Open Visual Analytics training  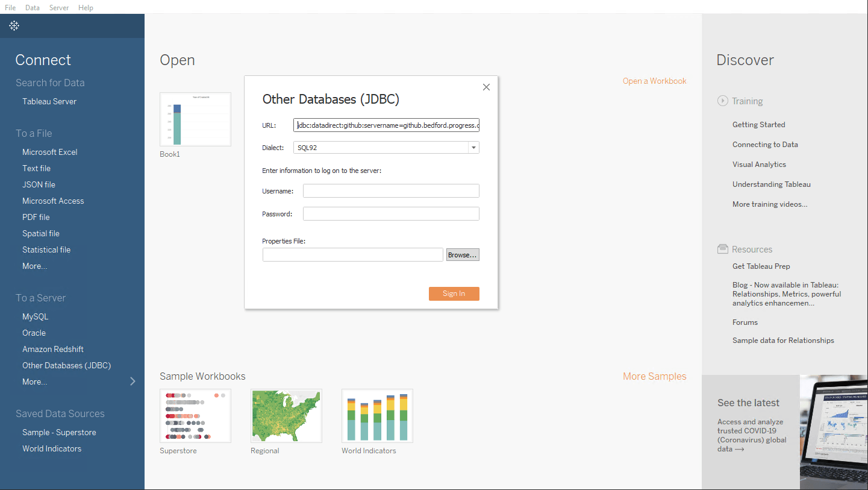click(759, 165)
